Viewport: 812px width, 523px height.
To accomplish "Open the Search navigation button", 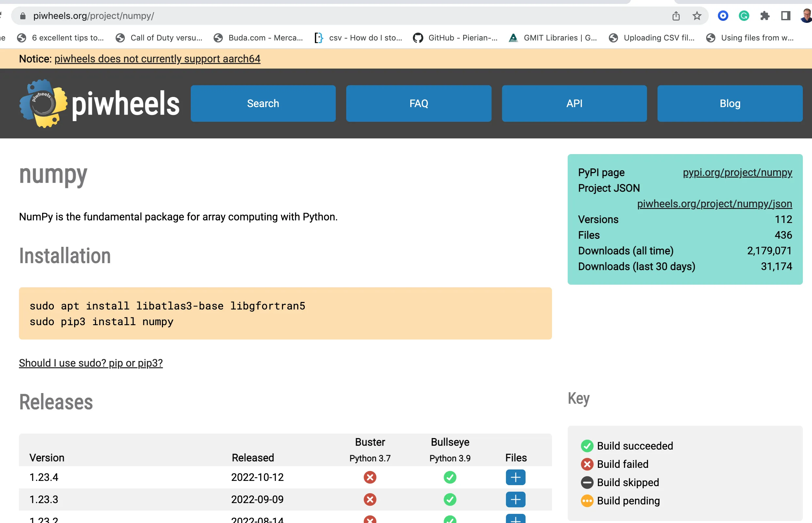I will pos(263,103).
